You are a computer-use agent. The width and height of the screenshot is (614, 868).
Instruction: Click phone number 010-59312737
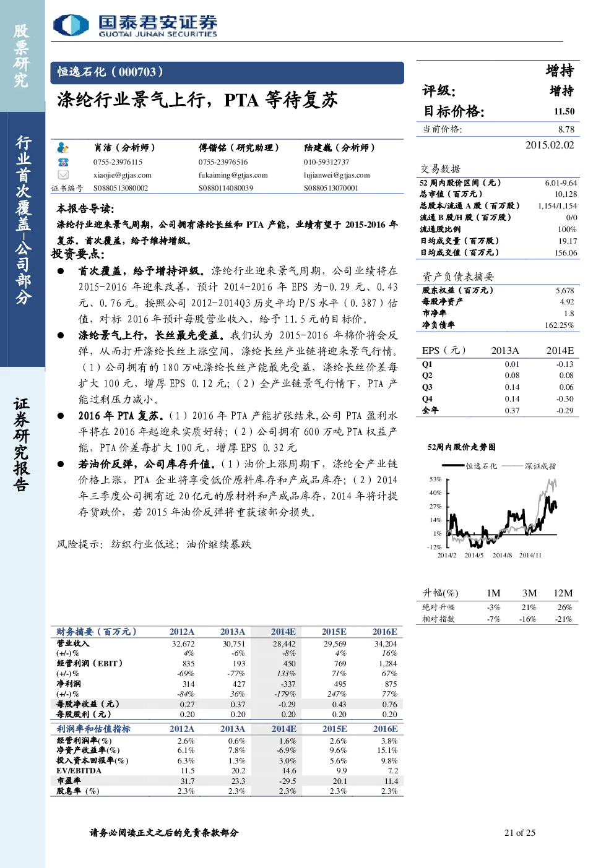[x=327, y=162]
